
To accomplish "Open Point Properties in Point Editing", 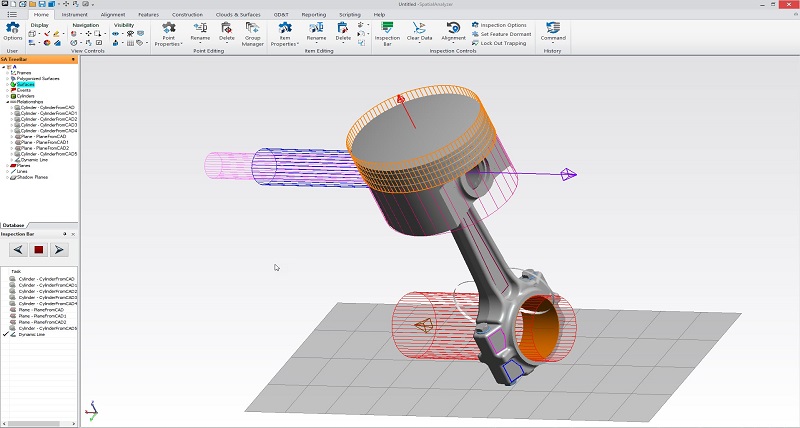I will [168, 34].
